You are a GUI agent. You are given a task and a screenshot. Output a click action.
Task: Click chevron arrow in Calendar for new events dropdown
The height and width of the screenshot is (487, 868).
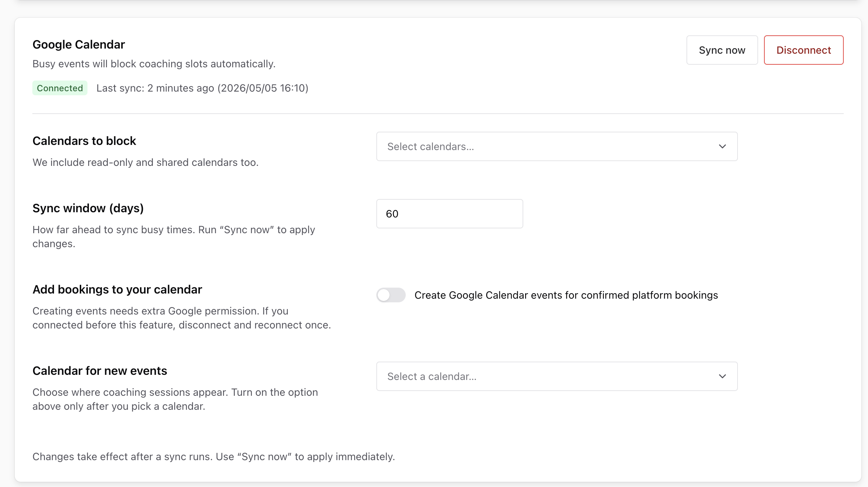coord(722,376)
